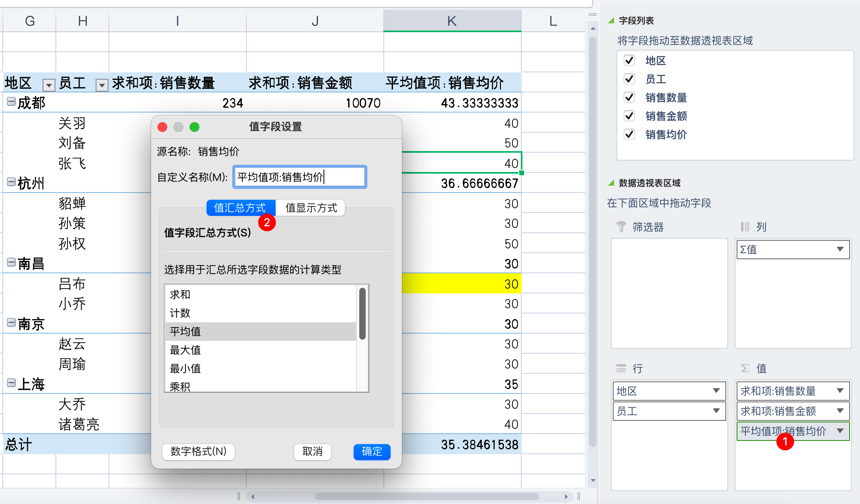This screenshot has height=504, width=860.
Task: Open the 员工 column filter button
Action: click(102, 85)
